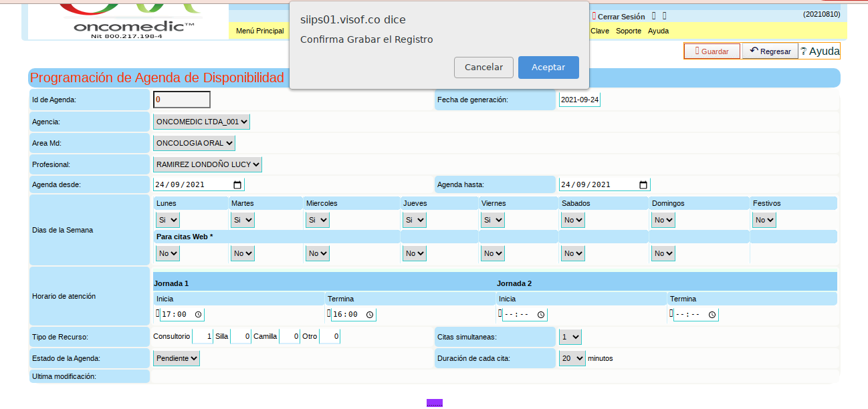
Task: Open the Agencia dropdown
Action: coord(201,122)
